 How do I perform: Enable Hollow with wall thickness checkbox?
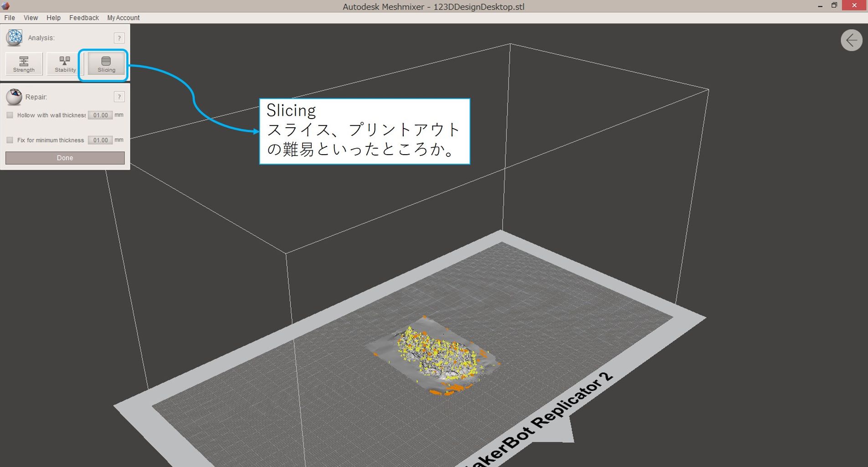[x=10, y=115]
